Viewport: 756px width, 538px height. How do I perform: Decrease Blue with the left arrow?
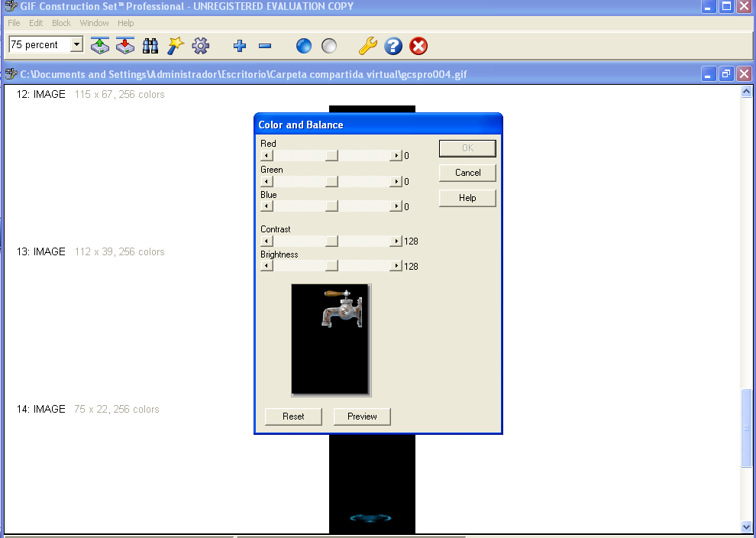click(x=267, y=206)
